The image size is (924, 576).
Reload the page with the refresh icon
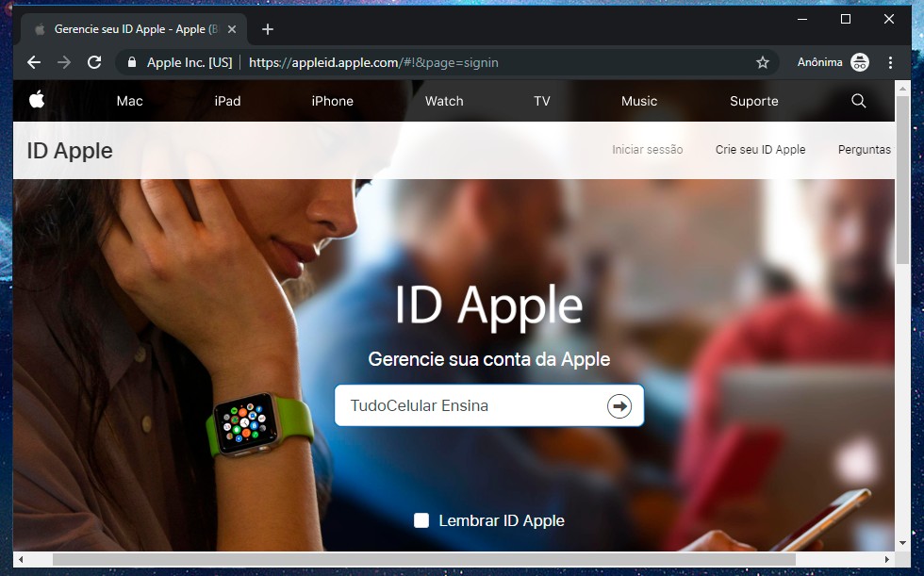point(94,62)
